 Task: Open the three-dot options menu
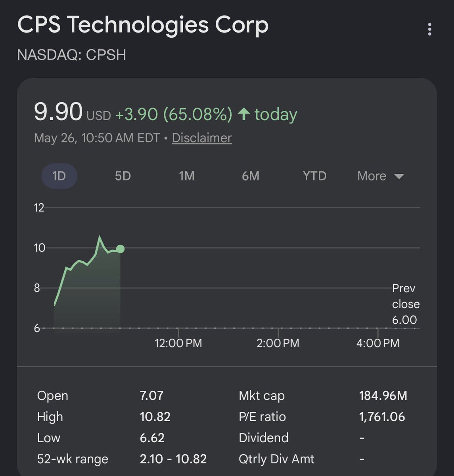[429, 29]
